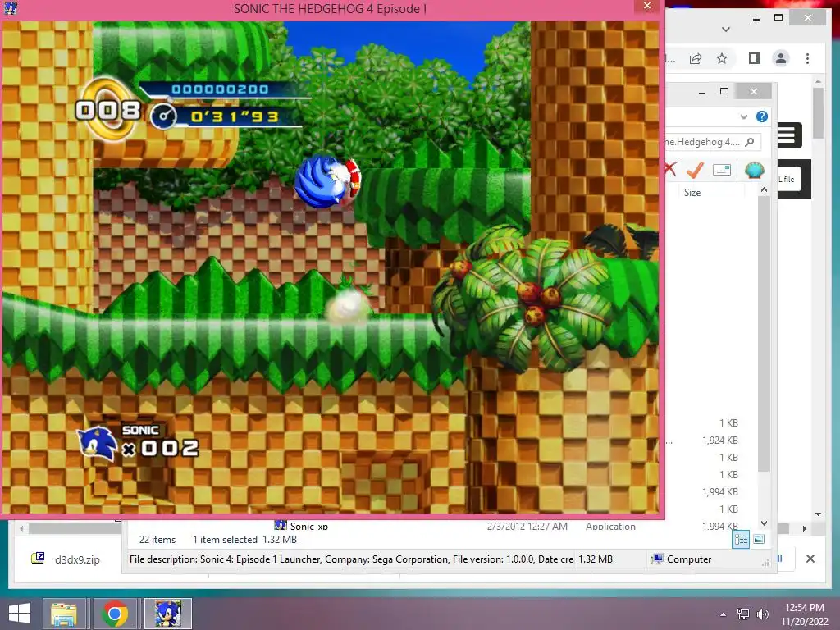
Task: Show hidden system tray icons
Action: point(723,614)
